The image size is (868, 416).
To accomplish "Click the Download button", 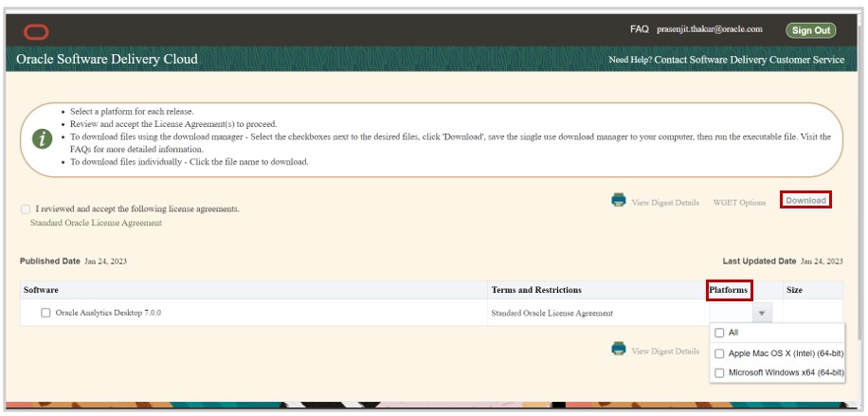I will tap(805, 201).
